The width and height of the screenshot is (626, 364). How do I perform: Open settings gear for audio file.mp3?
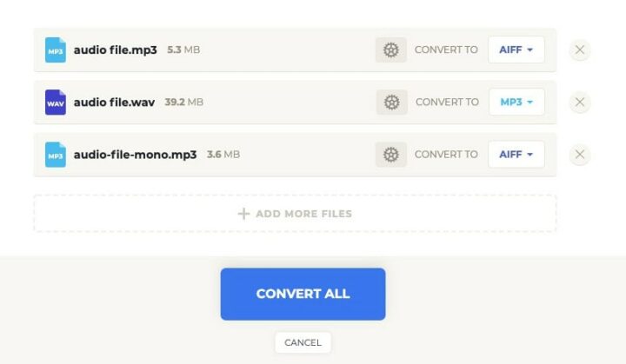(390, 50)
